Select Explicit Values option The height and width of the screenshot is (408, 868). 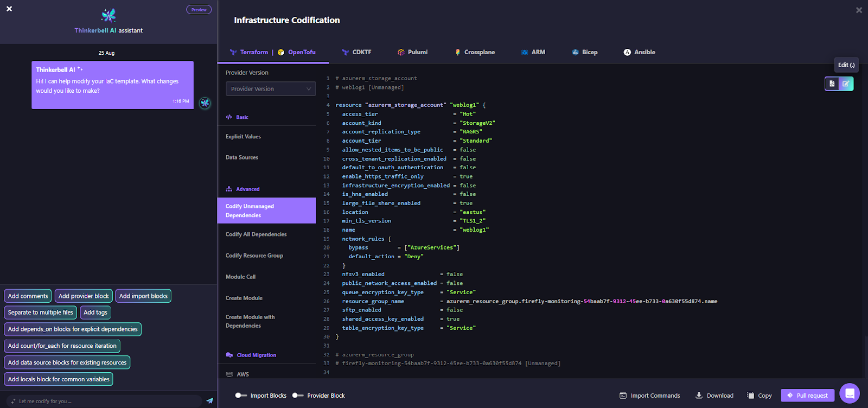click(243, 137)
